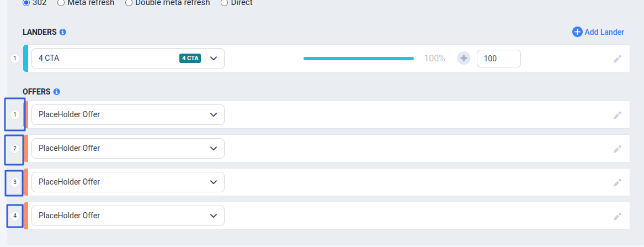Click the round icon next to the 100% label
Viewport: 644px width, 247px height.
(x=464, y=58)
